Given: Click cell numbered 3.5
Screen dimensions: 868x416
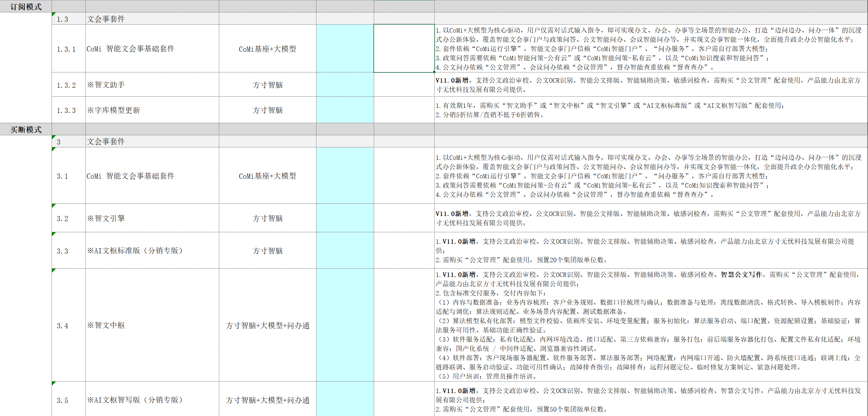Looking at the screenshot, I should pos(69,399).
